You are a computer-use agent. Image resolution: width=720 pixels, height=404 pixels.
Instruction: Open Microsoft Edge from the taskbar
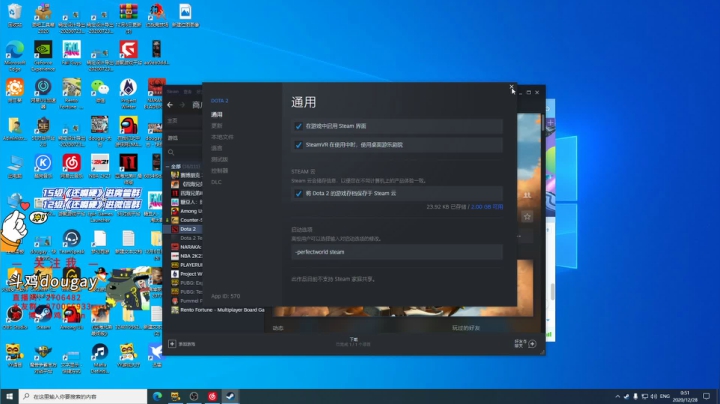(157, 396)
